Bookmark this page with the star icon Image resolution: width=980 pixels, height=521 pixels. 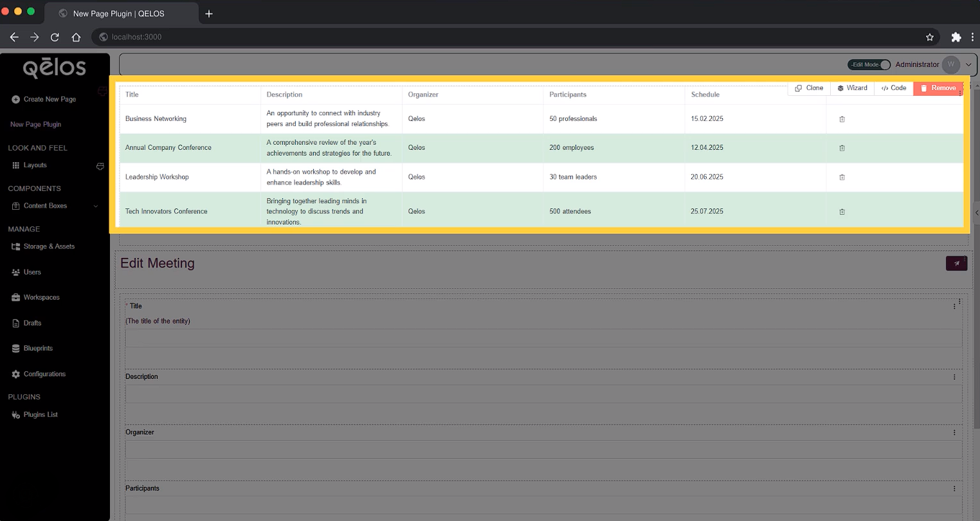coord(929,37)
